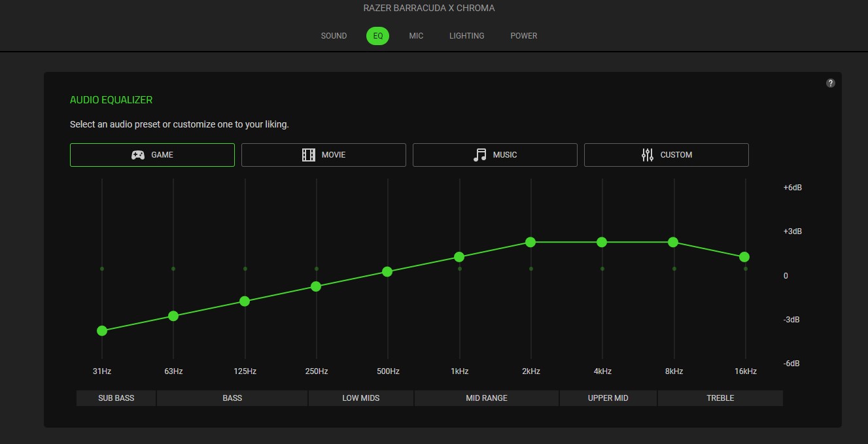The width and height of the screenshot is (868, 444).
Task: Click the MID RANGE band label
Action: coord(487,398)
